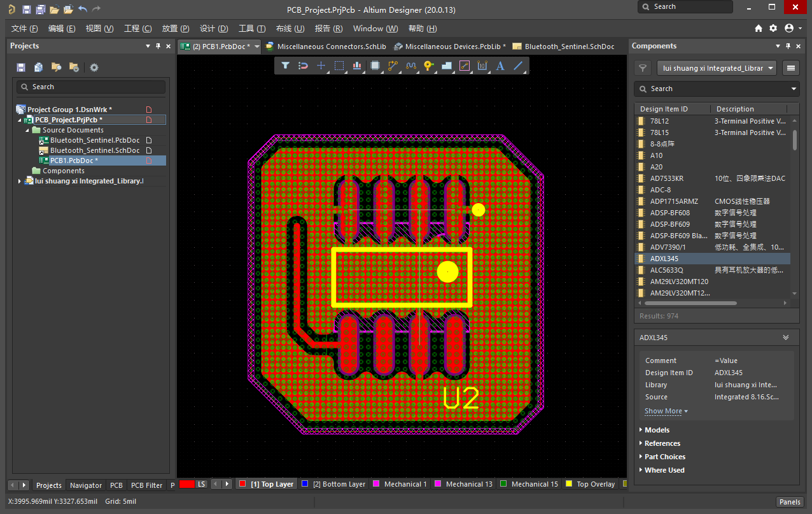Open project settings gear in Projects panel
812x514 pixels.
point(94,68)
